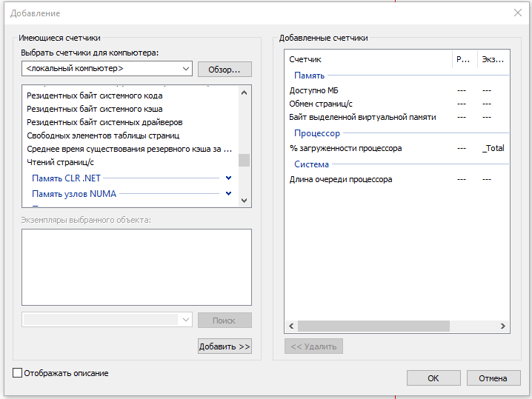Expand the 'Память CLR .NET' category chevron
The image size is (532, 399).
pyautogui.click(x=228, y=178)
